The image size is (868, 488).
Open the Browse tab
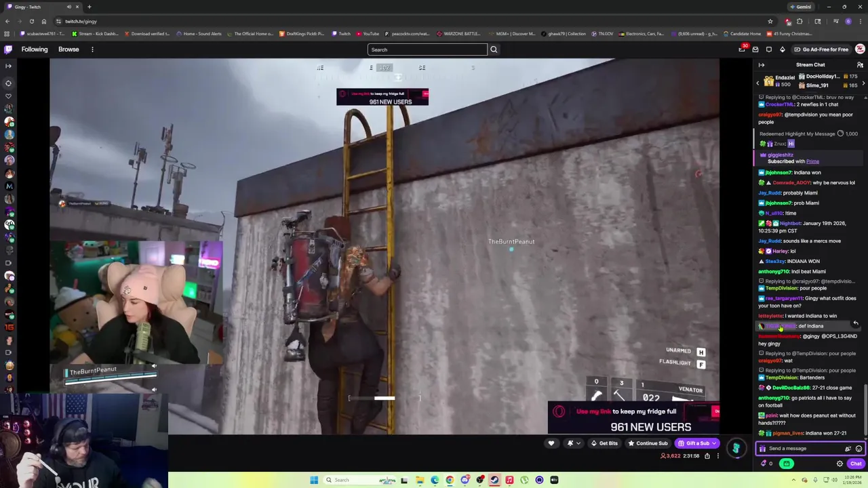(x=68, y=49)
